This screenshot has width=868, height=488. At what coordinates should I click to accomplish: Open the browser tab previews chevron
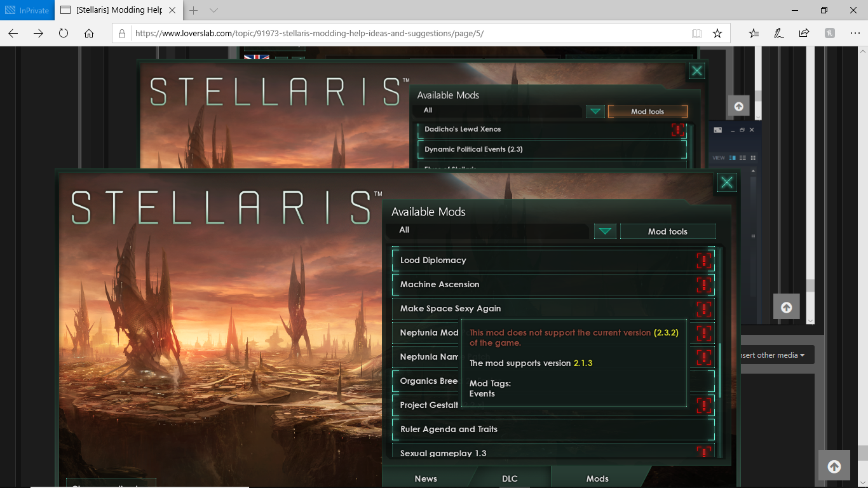[x=214, y=10]
